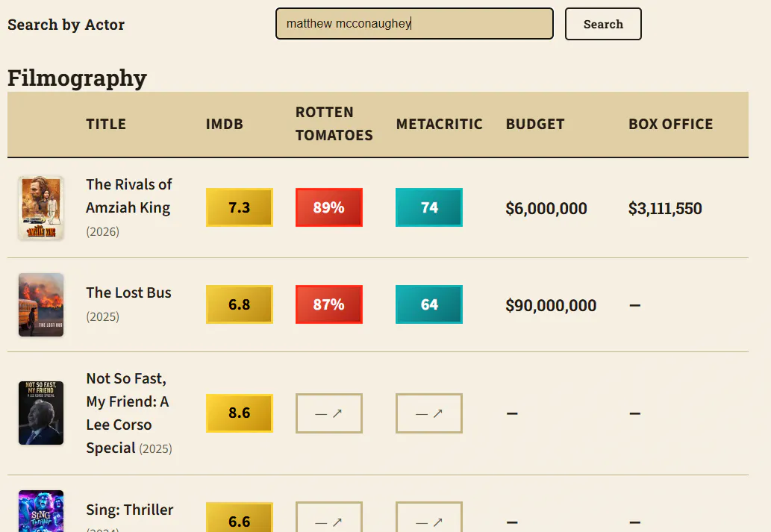This screenshot has width=771, height=532.
Task: Open the Not So Fast, My Friend poster
Action: pyautogui.click(x=41, y=413)
